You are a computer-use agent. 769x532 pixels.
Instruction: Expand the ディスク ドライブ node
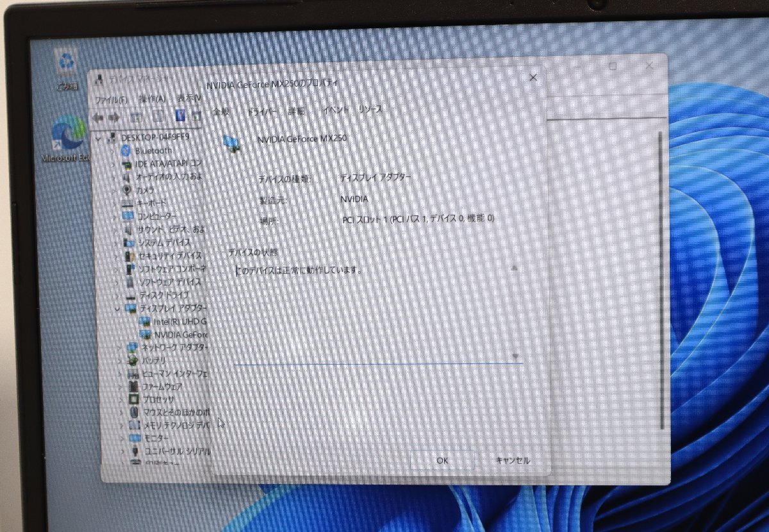pyautogui.click(x=117, y=295)
